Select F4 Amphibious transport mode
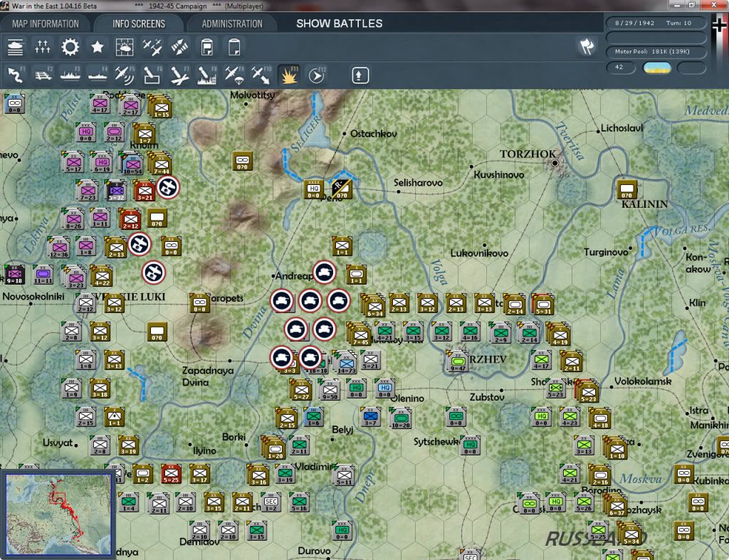729x560 pixels. point(98,75)
